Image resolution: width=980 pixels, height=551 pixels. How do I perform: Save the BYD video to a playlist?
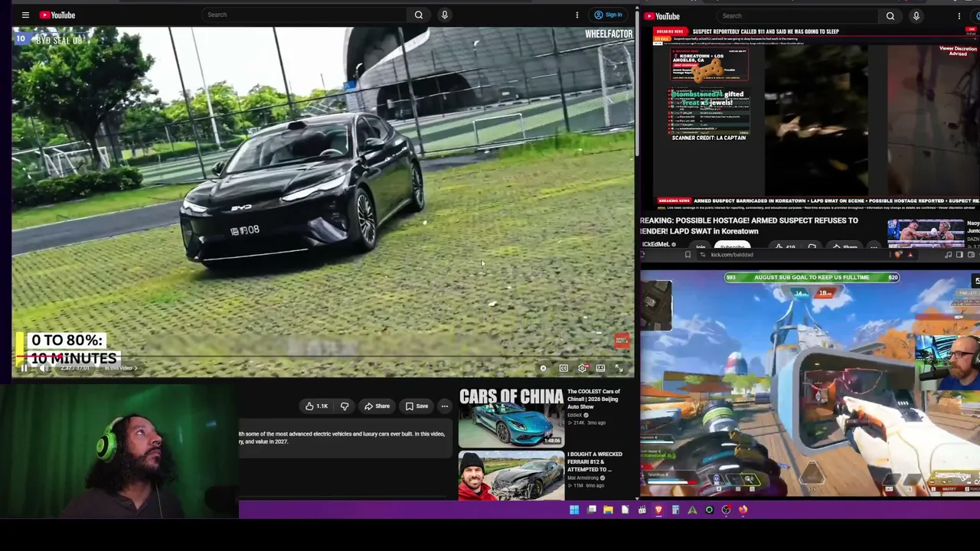coord(416,406)
